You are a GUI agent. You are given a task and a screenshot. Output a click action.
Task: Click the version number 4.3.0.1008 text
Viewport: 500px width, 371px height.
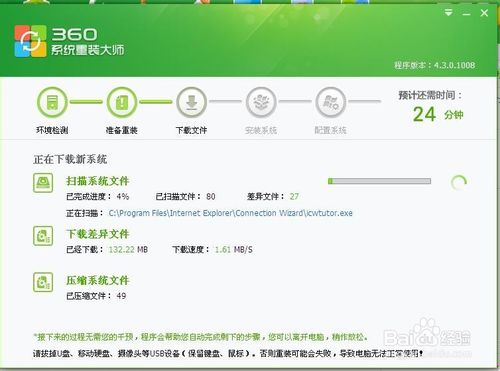point(455,65)
